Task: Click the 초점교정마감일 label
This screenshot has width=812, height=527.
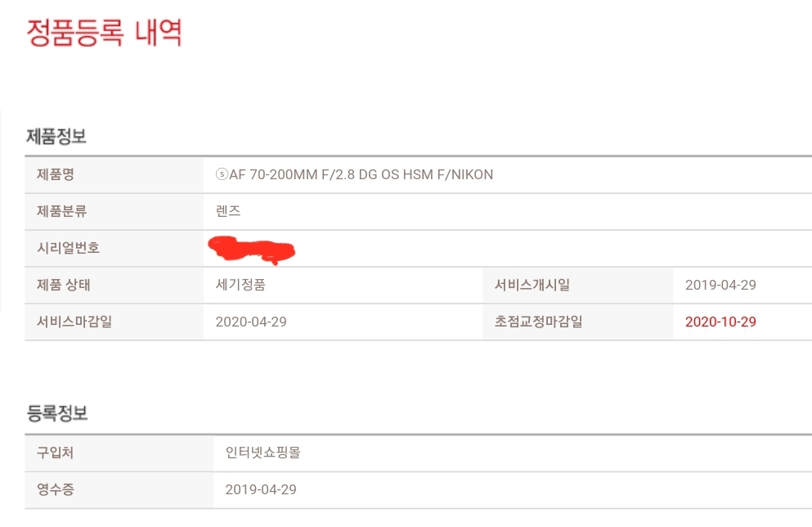Action: (539, 322)
